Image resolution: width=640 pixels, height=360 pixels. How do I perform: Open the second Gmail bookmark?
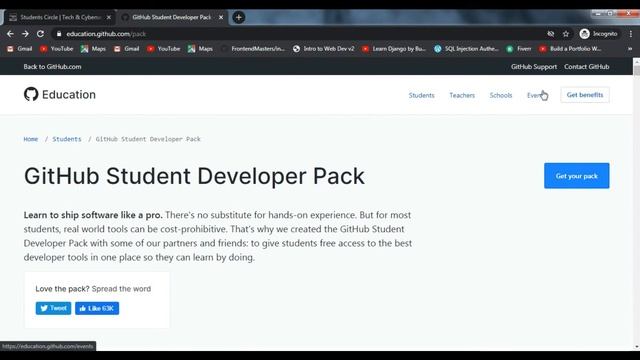tap(127, 49)
